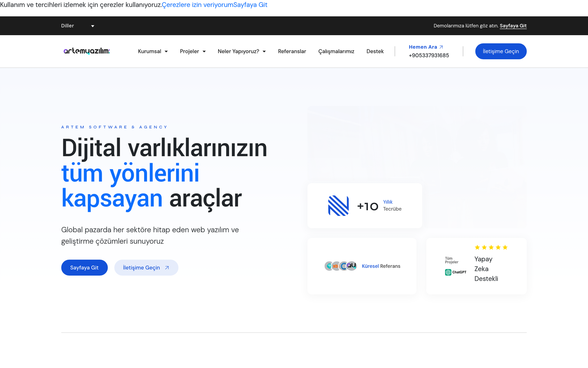Click the Kurumsal dropdown caret
Screen dimensions: 588x368
point(166,52)
